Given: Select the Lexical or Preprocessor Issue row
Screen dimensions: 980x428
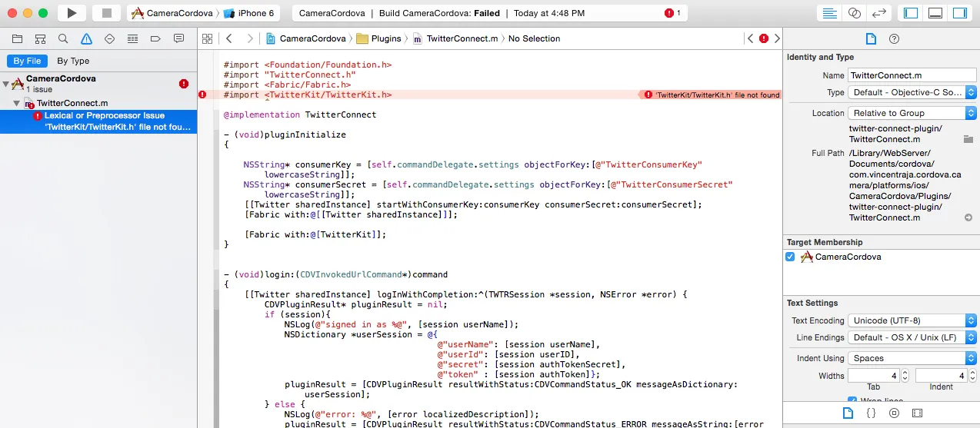Looking at the screenshot, I should [98, 121].
